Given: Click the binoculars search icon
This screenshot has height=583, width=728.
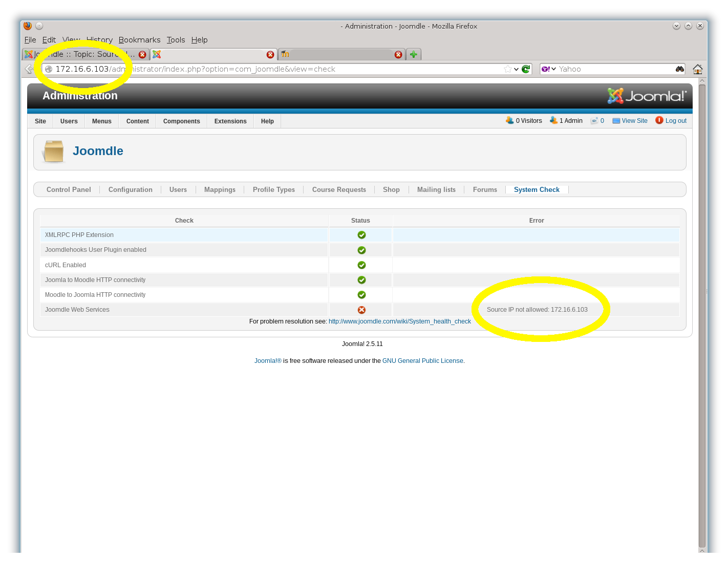Looking at the screenshot, I should tap(680, 69).
